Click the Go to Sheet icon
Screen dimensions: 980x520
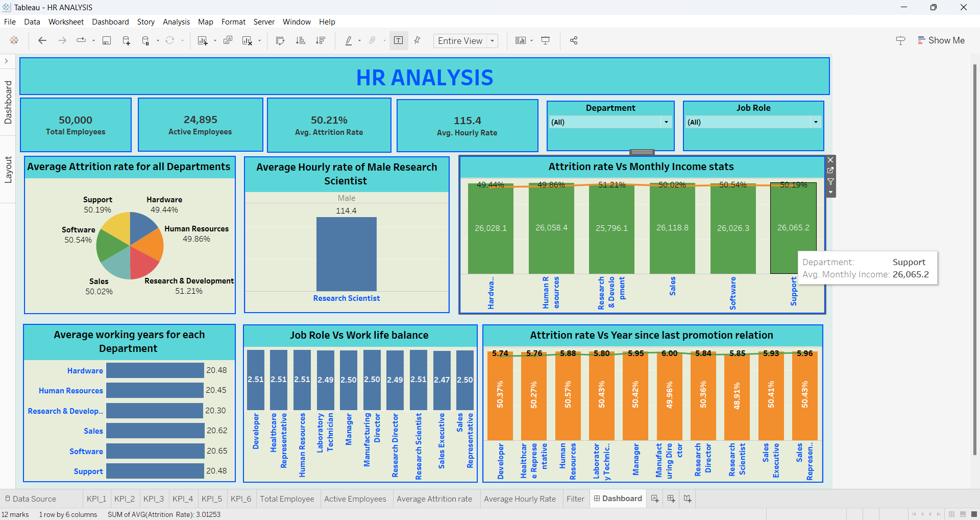tap(830, 171)
